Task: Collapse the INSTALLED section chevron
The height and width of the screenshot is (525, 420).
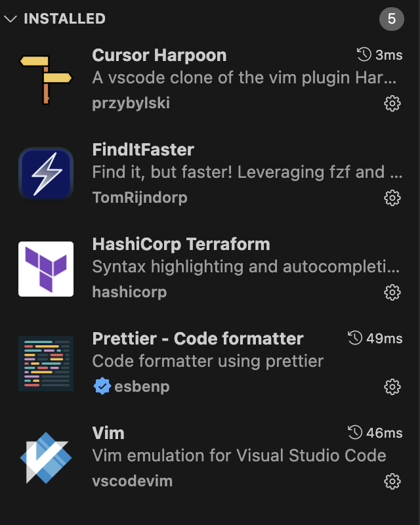Action: click(10, 19)
